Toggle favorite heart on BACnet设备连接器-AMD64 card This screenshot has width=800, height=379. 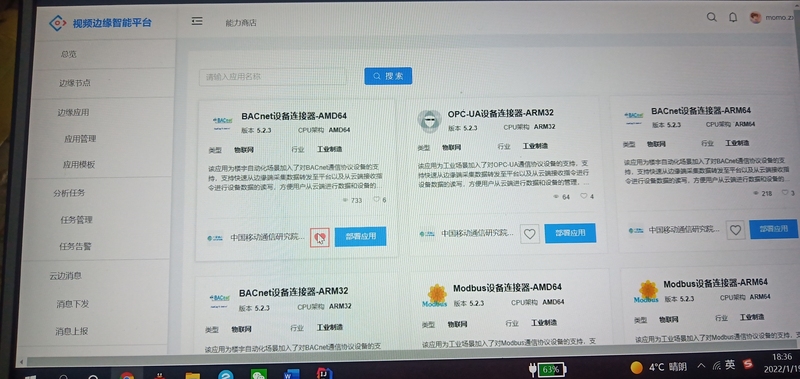320,237
